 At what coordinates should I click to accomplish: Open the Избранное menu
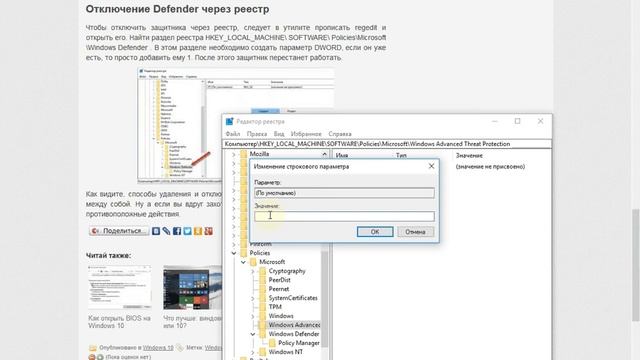(x=306, y=134)
